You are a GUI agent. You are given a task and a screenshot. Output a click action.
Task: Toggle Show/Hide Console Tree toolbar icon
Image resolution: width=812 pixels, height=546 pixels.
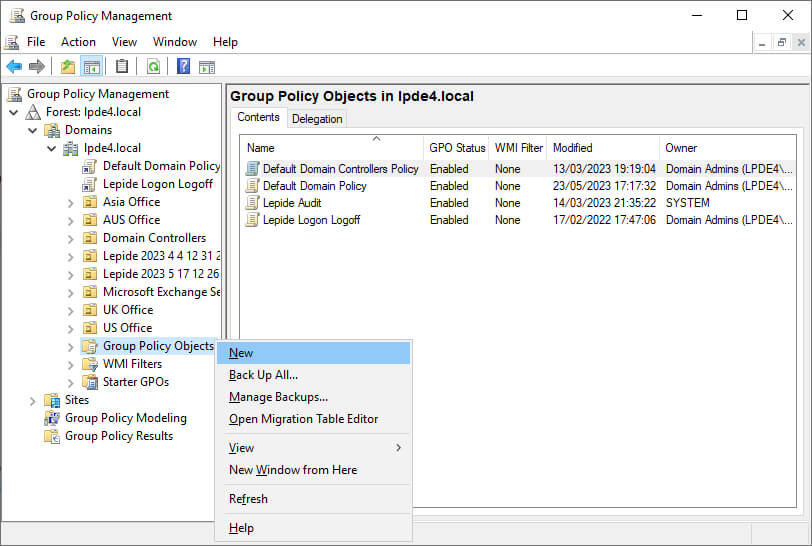tap(91, 67)
